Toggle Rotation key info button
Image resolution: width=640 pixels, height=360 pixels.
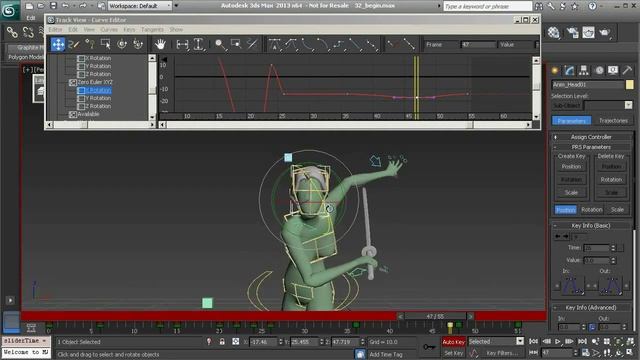tap(591, 209)
